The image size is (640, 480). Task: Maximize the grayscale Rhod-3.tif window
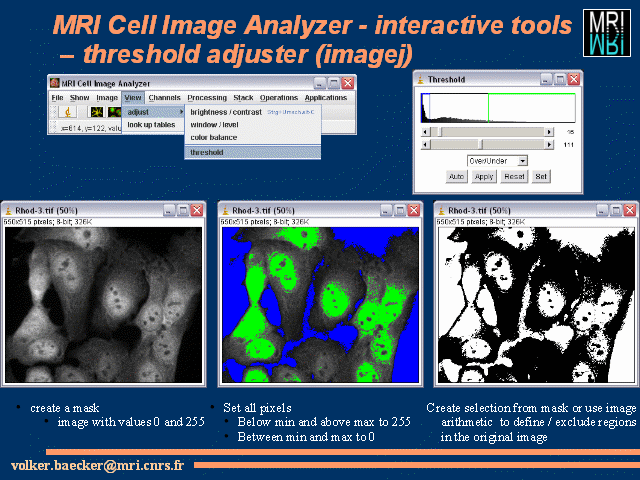coord(183,210)
